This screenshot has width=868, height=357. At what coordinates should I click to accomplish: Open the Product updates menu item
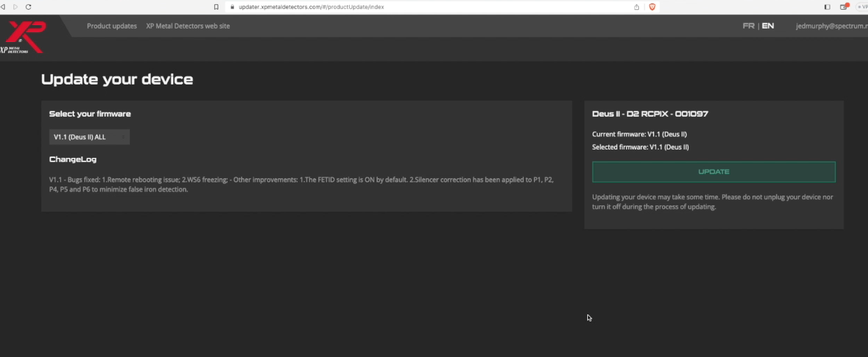[112, 26]
